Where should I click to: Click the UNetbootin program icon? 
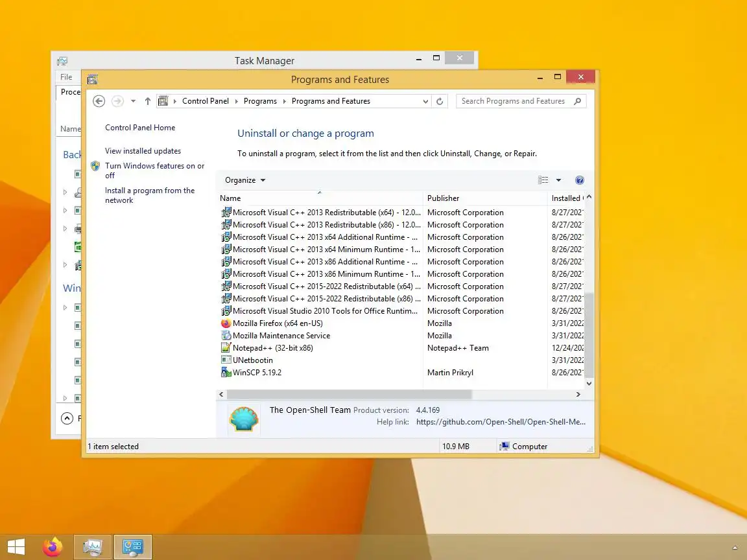click(226, 360)
